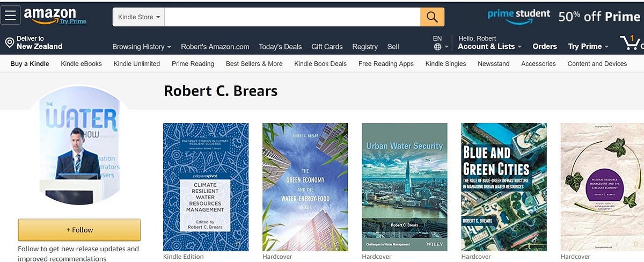This screenshot has width=644, height=262.
Task: Open the Kindle Store search category dropdown
Action: point(138,17)
